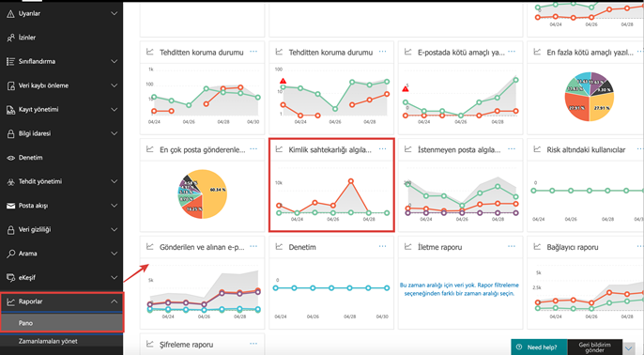Click the Tehdit yönetimi biohazard icon

tap(10, 181)
